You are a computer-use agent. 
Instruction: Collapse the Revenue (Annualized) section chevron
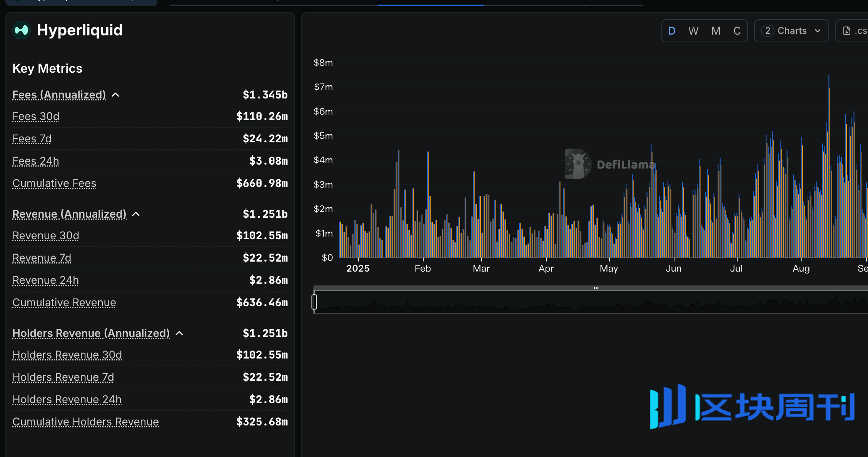[x=136, y=214]
